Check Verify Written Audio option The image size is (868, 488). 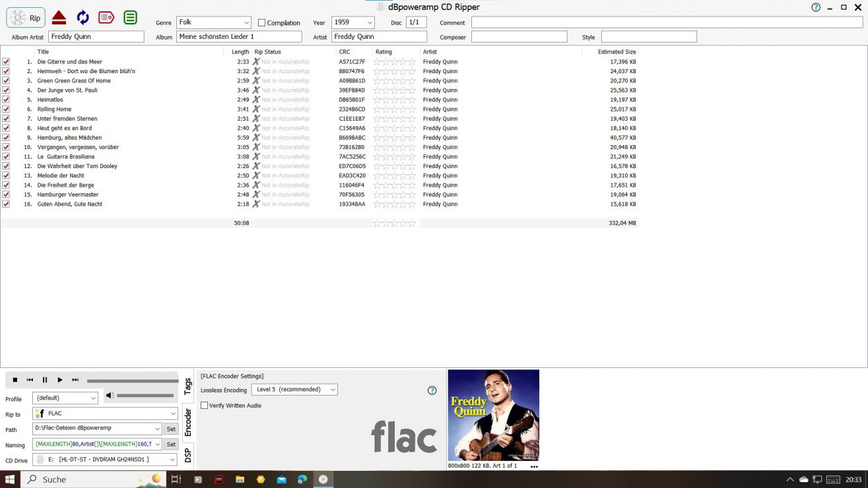click(205, 406)
